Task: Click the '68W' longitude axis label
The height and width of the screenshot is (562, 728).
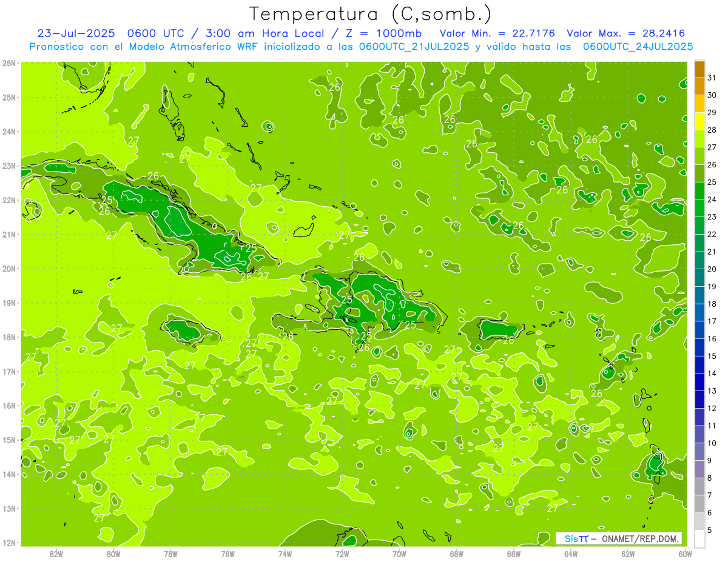Action: click(x=456, y=553)
